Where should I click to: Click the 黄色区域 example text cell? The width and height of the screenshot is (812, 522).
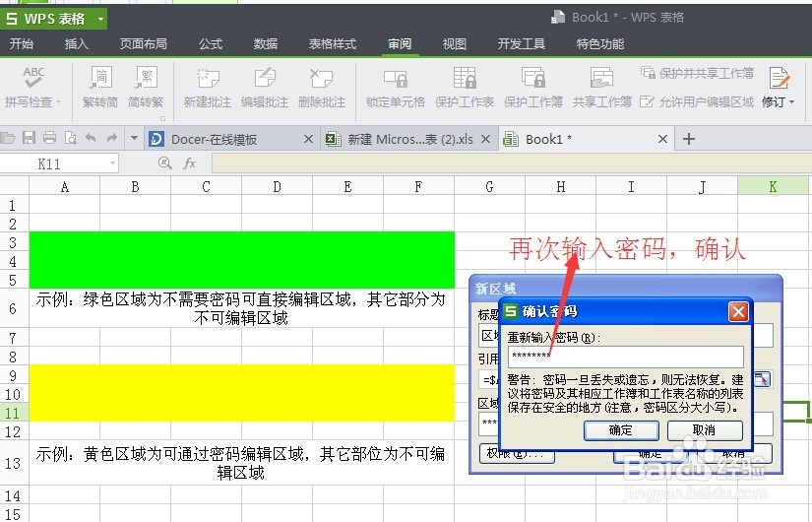coord(242,463)
